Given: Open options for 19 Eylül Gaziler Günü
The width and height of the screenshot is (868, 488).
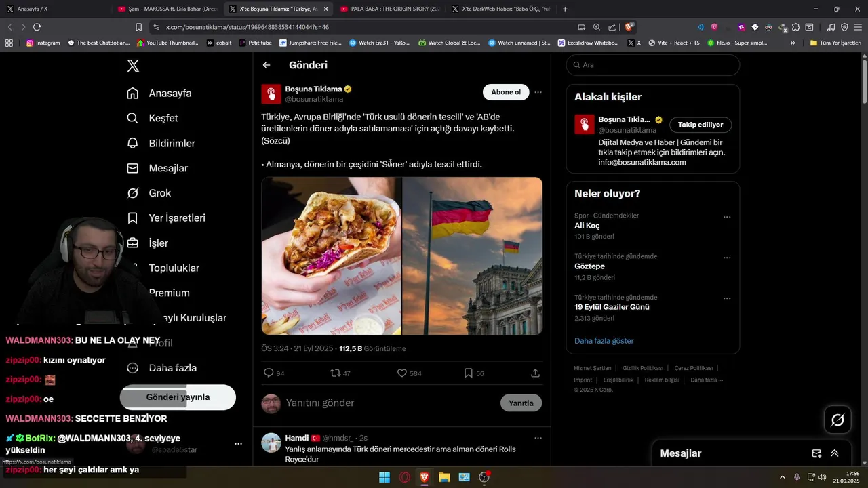Looking at the screenshot, I should pyautogui.click(x=727, y=298).
